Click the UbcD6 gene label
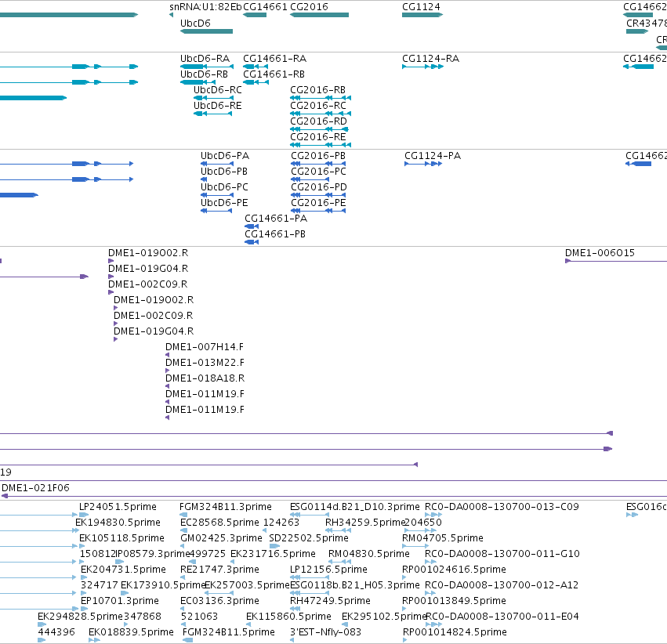 tap(195, 24)
